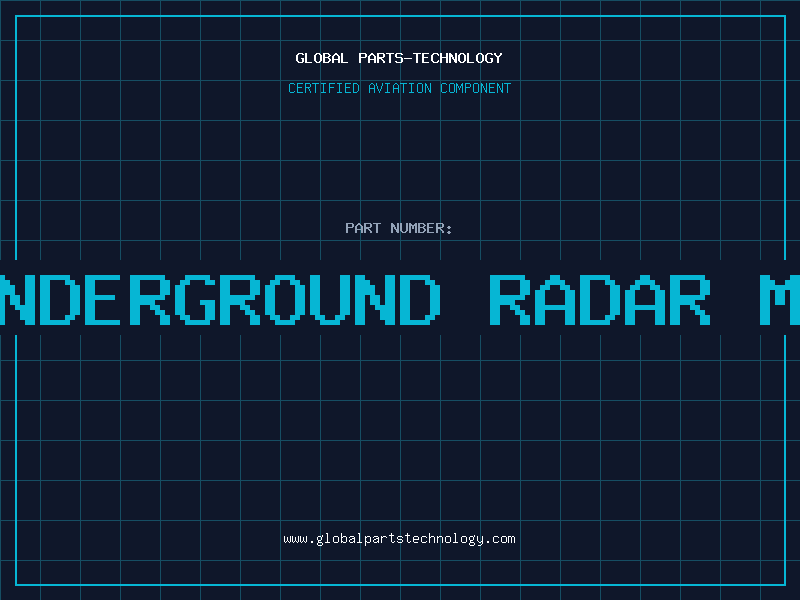This screenshot has height=600, width=800.
Task: Select the PART NUMBER: label
Action: point(399,228)
